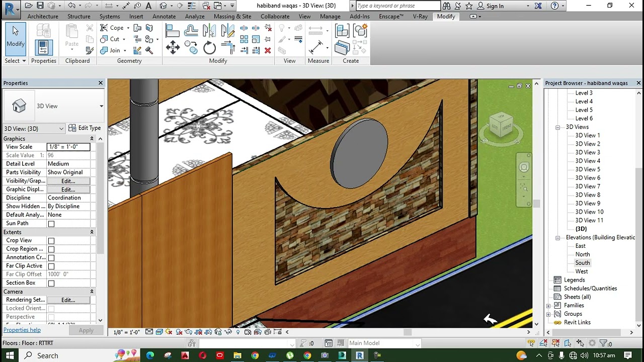Open the Select panel dropdown
This screenshot has height=362, width=644.
click(15, 61)
